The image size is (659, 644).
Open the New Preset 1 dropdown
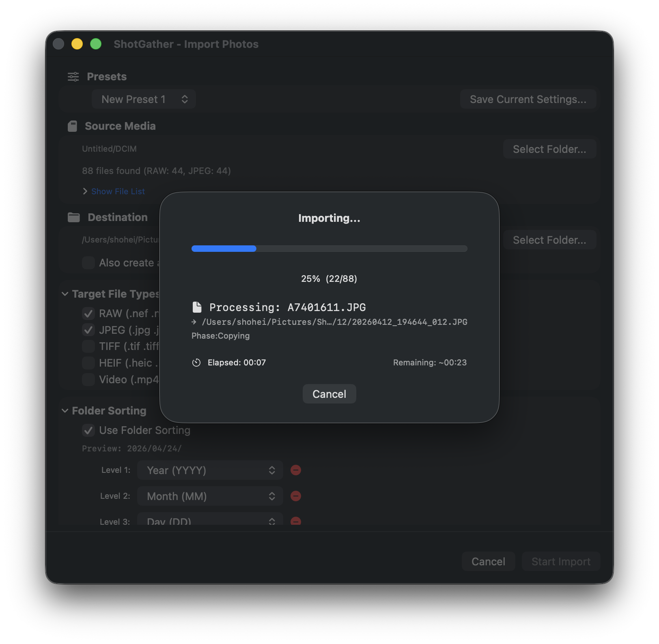144,99
